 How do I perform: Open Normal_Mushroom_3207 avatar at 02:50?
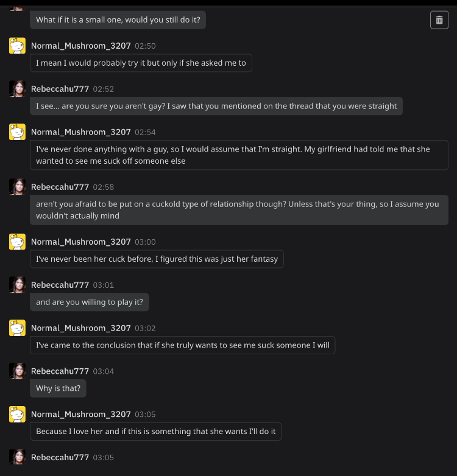click(17, 46)
